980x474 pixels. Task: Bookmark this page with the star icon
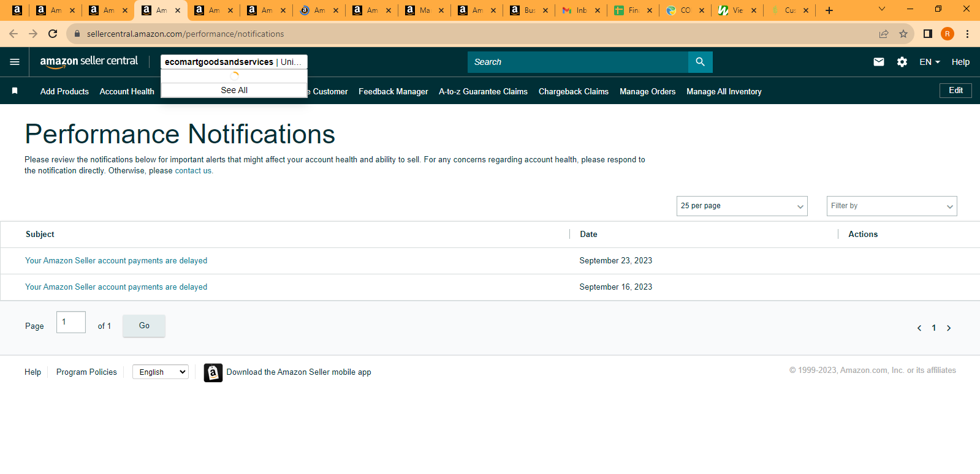(x=903, y=34)
